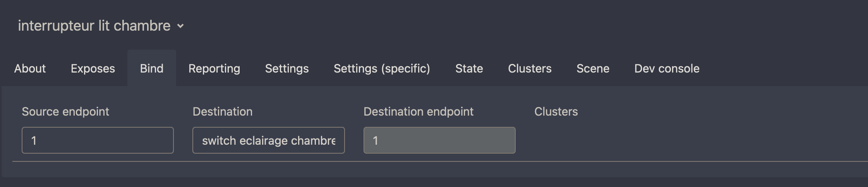Viewport: 868px width, 187px height.
Task: Click the Clusters column heading
Action: click(x=556, y=112)
